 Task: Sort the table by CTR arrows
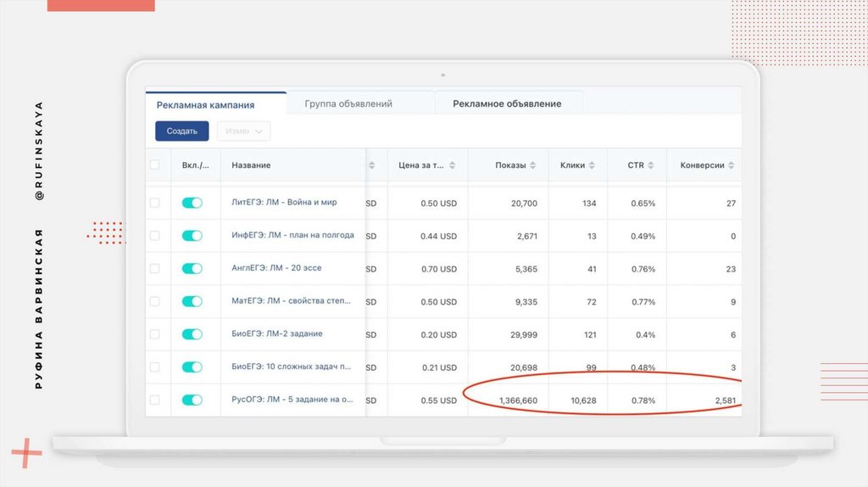(x=652, y=165)
